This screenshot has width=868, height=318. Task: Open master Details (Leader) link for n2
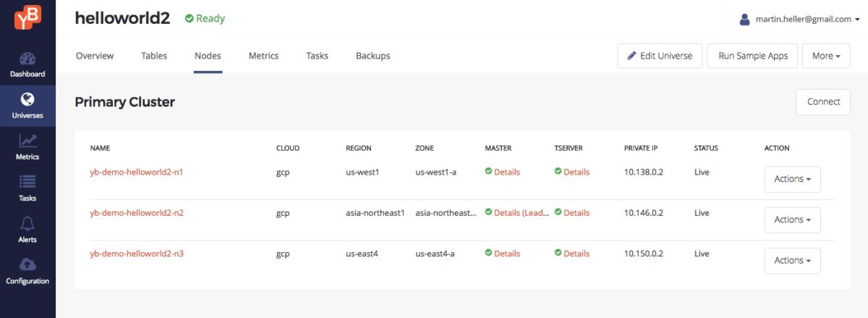pyautogui.click(x=522, y=213)
